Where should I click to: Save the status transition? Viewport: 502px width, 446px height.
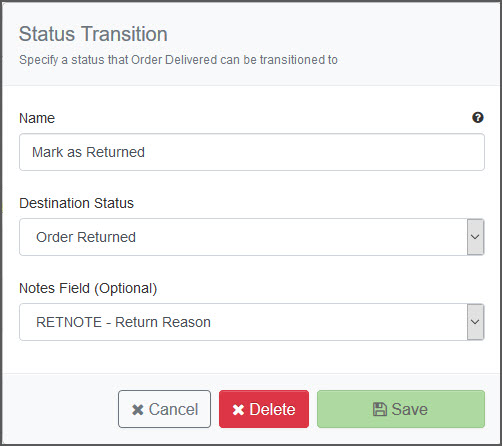[401, 409]
